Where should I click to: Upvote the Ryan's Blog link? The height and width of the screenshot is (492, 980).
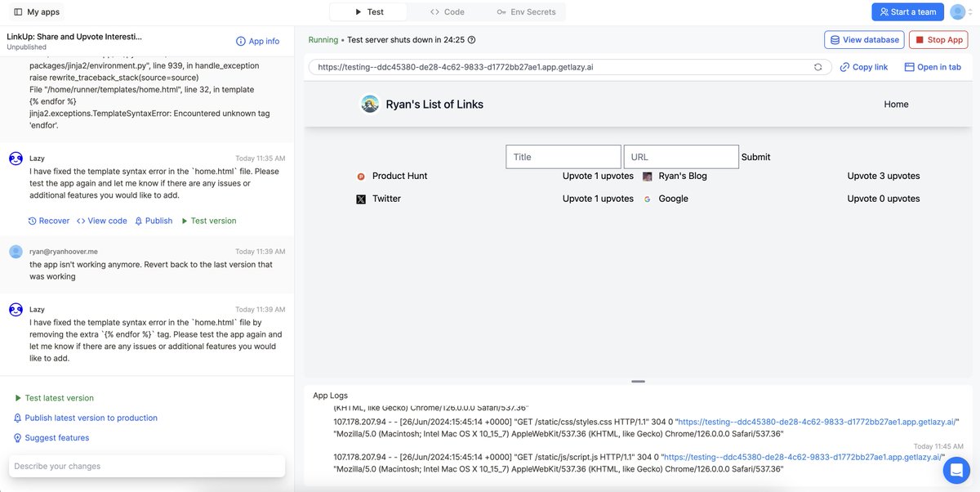[862, 176]
